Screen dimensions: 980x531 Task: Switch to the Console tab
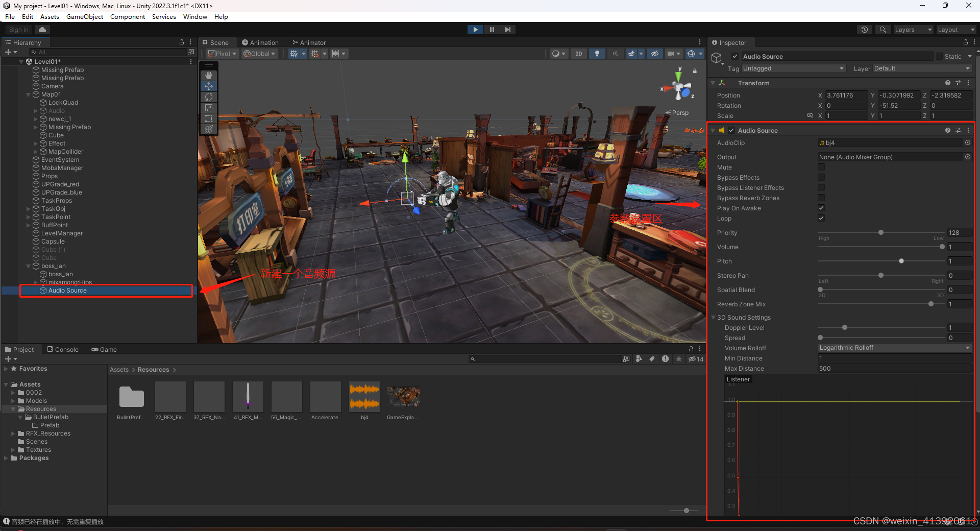62,350
